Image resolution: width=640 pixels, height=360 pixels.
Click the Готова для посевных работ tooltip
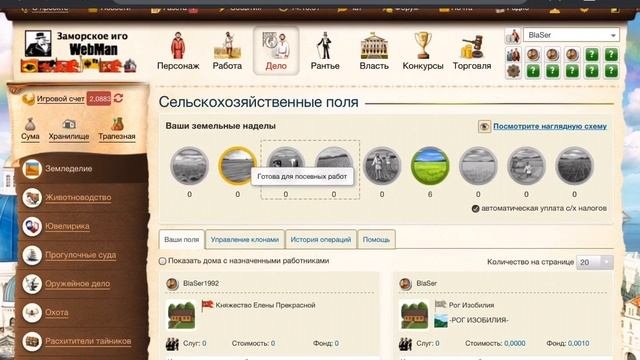302,177
